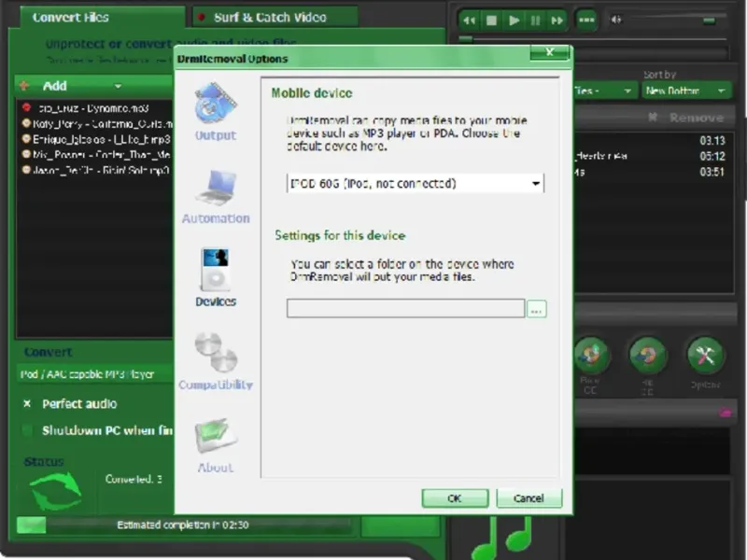
Task: Click the pause playback button
Action: click(x=535, y=21)
